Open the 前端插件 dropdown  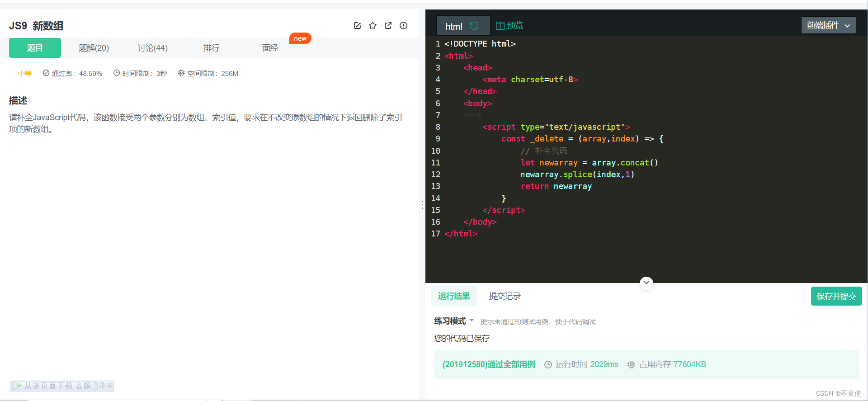click(x=829, y=25)
